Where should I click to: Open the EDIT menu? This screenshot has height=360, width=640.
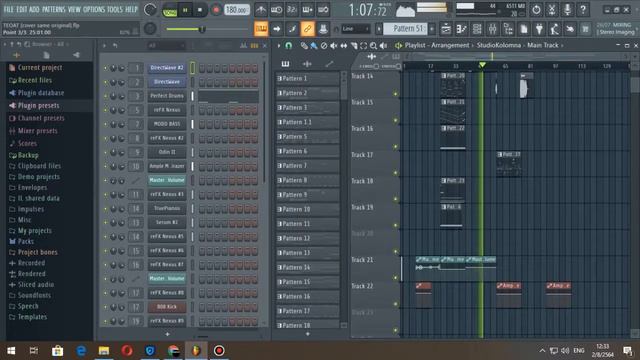tap(22, 9)
